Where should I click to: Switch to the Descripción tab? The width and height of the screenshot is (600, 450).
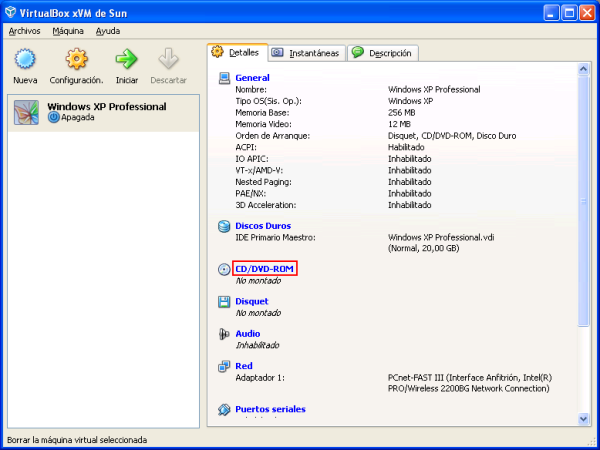(383, 53)
